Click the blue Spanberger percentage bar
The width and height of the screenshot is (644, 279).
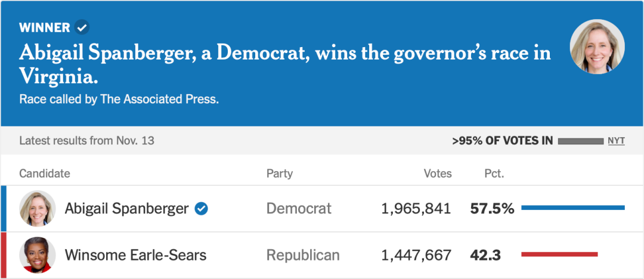572,208
